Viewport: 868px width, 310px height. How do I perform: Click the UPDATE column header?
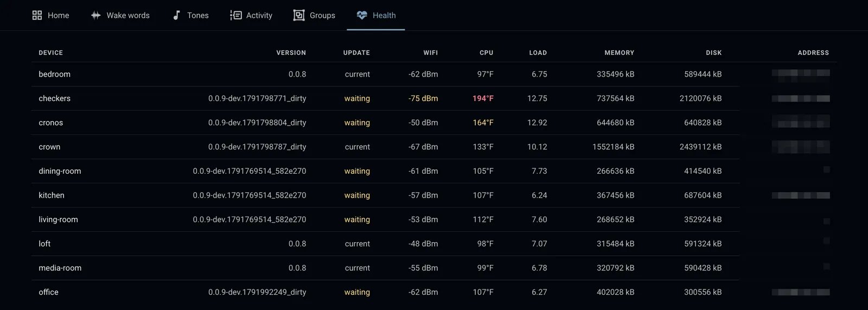(356, 53)
